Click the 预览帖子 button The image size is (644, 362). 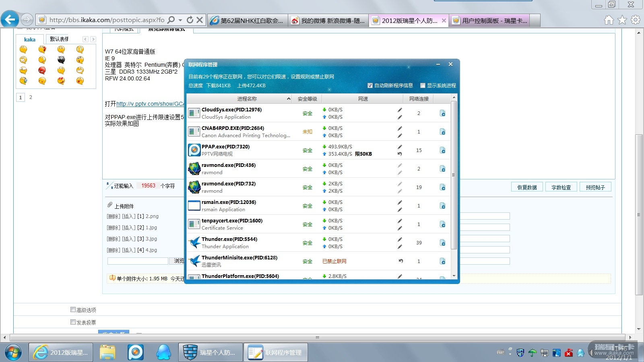click(595, 187)
